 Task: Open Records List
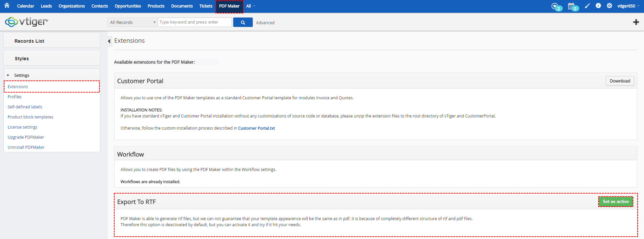[52, 40]
